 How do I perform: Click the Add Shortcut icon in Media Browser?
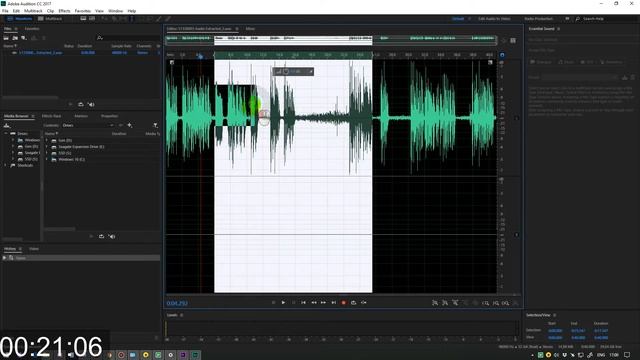[x=130, y=125]
